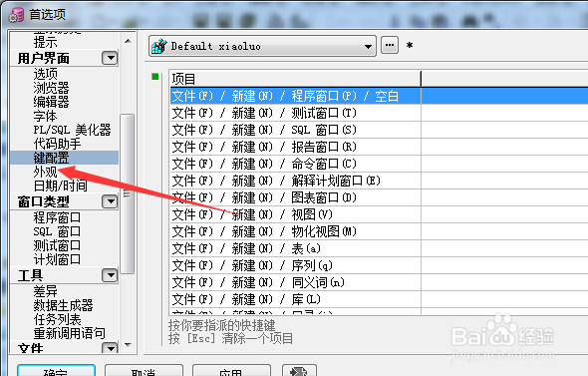This screenshot has height=376, width=588.
Task: Collapse the 窗口类型 section
Action: coord(110,201)
